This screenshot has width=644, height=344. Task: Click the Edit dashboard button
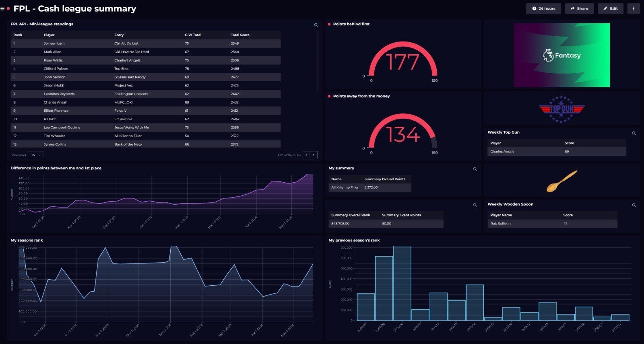610,8
